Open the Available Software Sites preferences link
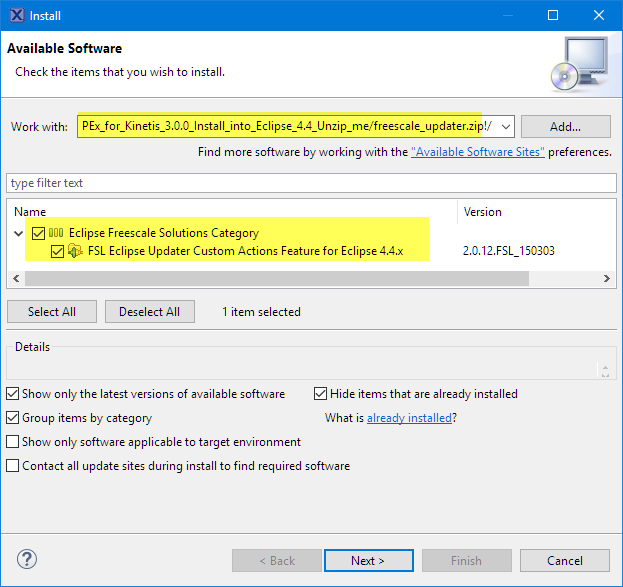This screenshot has width=623, height=587. [x=477, y=152]
